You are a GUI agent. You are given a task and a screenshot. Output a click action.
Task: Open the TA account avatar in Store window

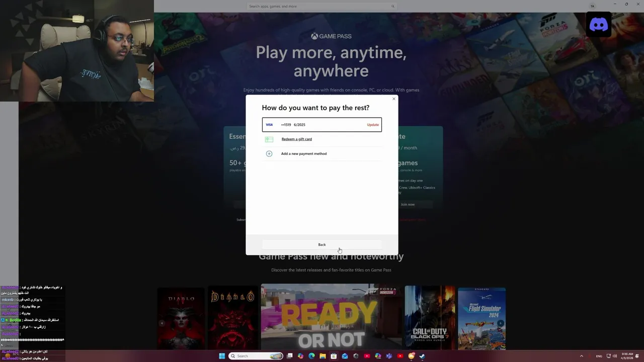592,6
